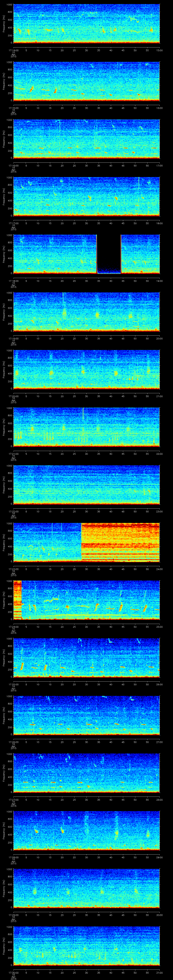
Task: Select the 17:21:00 start time label
Action: 13,454
